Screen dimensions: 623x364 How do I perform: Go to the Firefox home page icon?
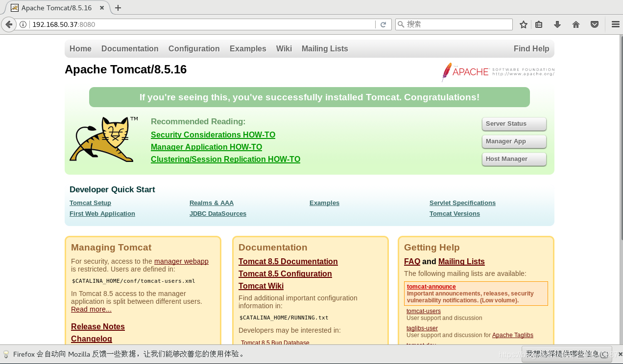point(576,24)
